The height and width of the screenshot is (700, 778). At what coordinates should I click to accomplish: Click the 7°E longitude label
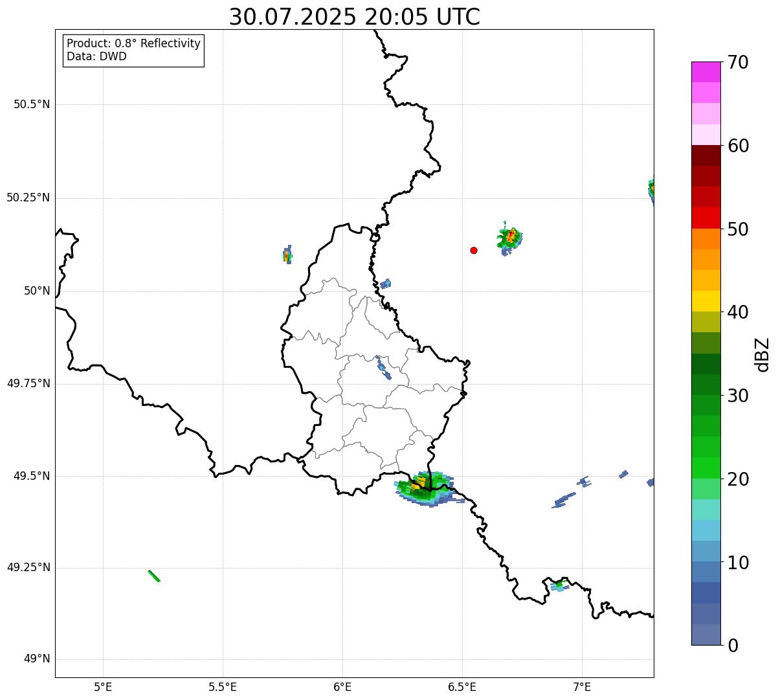tap(582, 686)
